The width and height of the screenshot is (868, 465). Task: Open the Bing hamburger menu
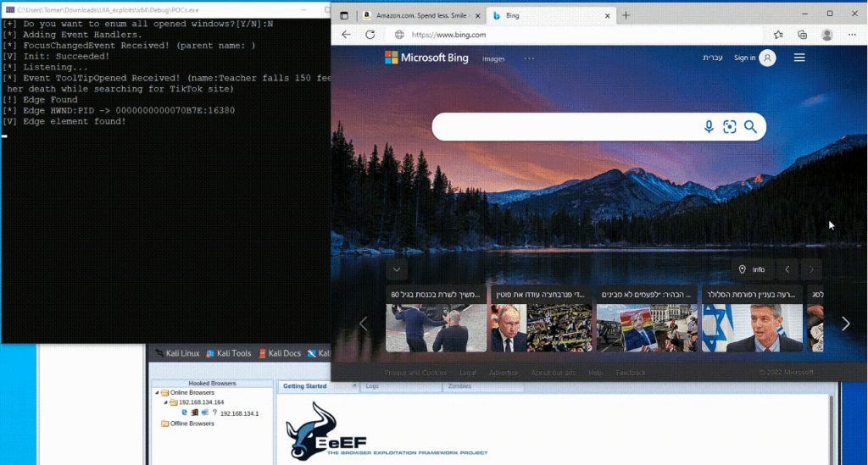[x=799, y=58]
